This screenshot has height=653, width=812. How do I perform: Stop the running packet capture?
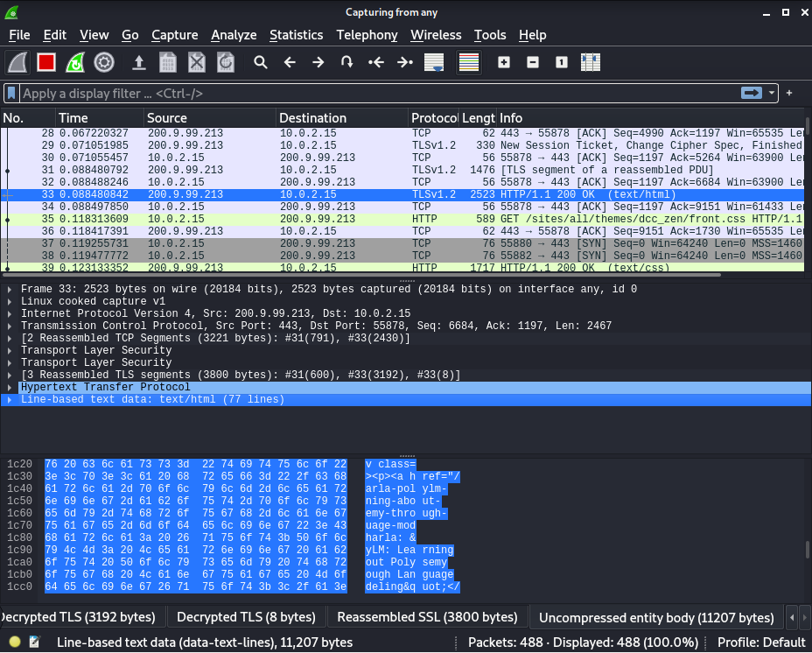point(46,62)
